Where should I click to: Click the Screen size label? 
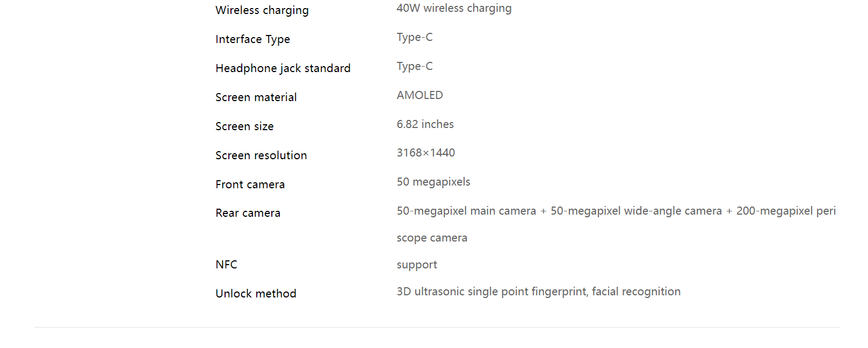[x=244, y=126]
